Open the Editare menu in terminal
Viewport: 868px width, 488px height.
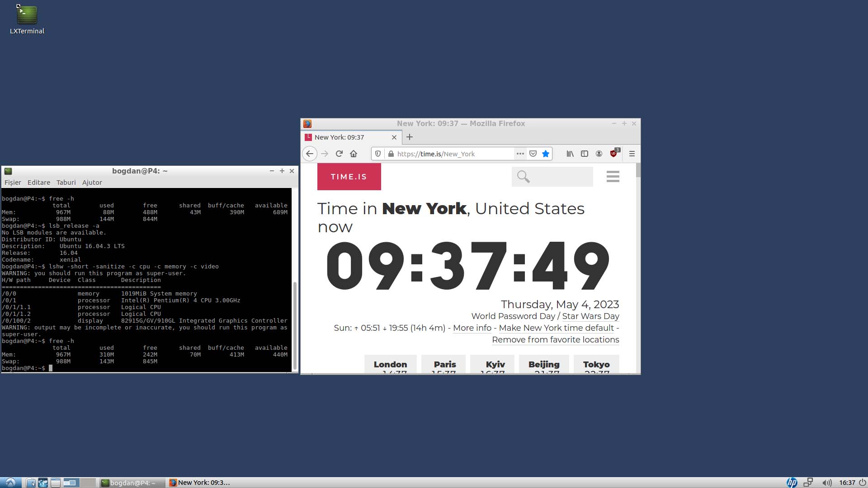pyautogui.click(x=38, y=183)
